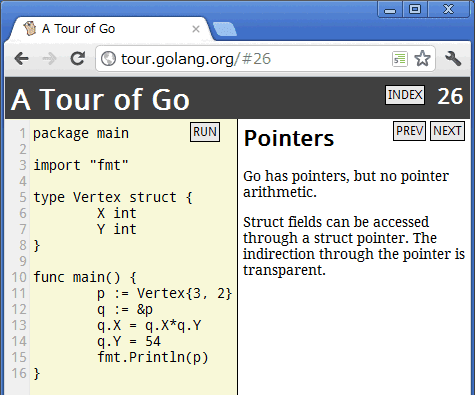Click the line 'q := &p'

coord(125,310)
